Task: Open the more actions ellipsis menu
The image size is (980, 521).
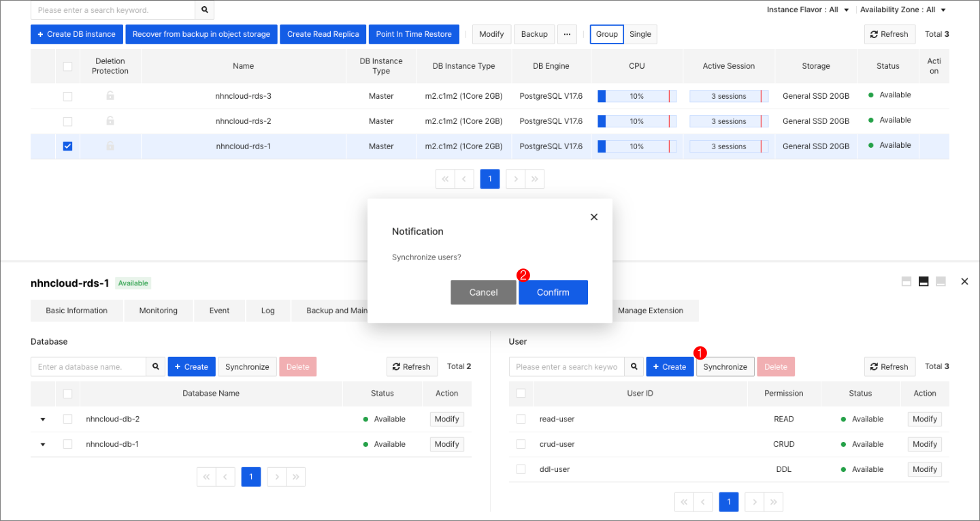Action: pos(567,34)
